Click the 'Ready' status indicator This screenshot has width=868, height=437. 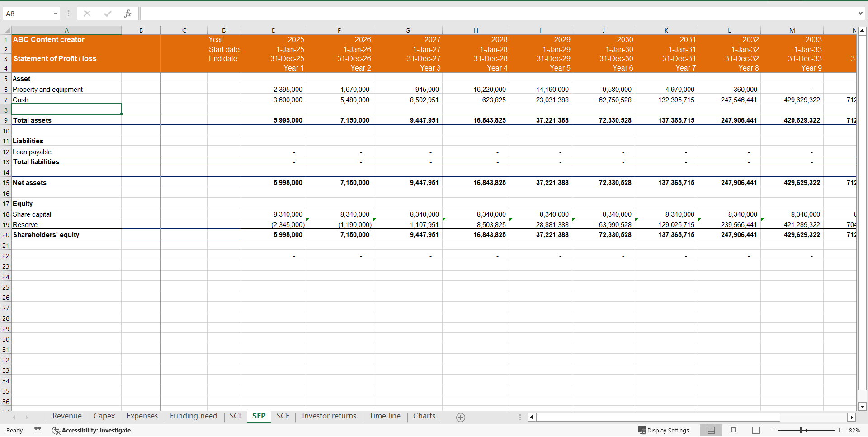(x=14, y=430)
